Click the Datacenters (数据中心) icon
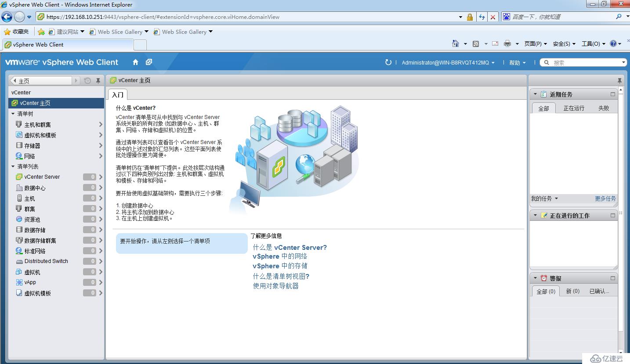The height and width of the screenshot is (364, 630). [x=19, y=187]
